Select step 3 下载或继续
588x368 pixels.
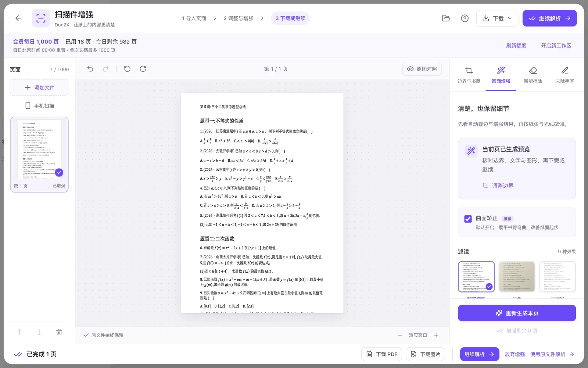point(290,18)
